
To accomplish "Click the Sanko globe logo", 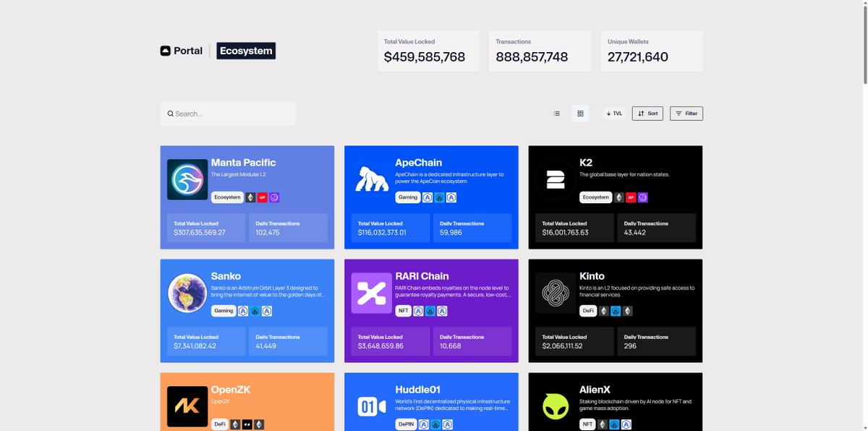I will pos(187,293).
